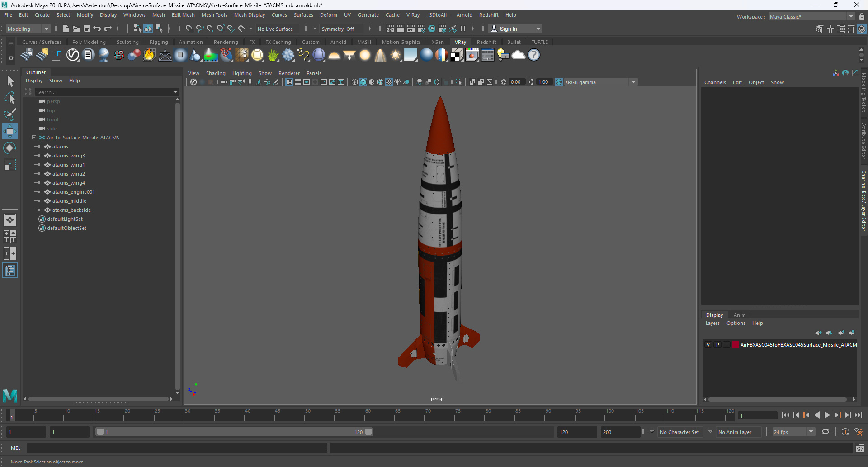
Task: Click the IPR render icon in status line
Action: (x=411, y=29)
